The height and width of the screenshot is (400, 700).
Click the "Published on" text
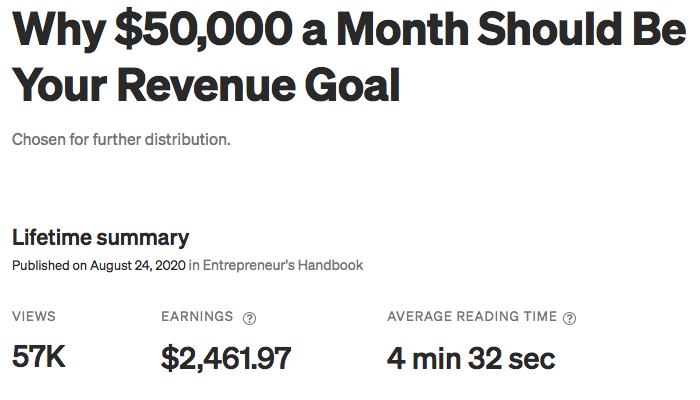pyautogui.click(x=49, y=265)
